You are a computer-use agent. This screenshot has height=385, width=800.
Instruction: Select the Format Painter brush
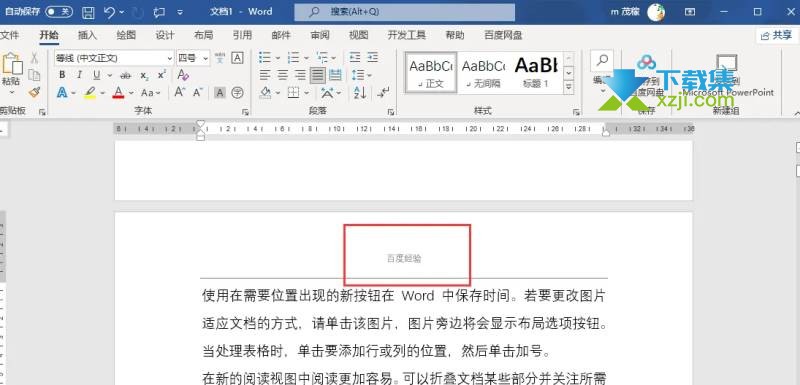tap(34, 92)
